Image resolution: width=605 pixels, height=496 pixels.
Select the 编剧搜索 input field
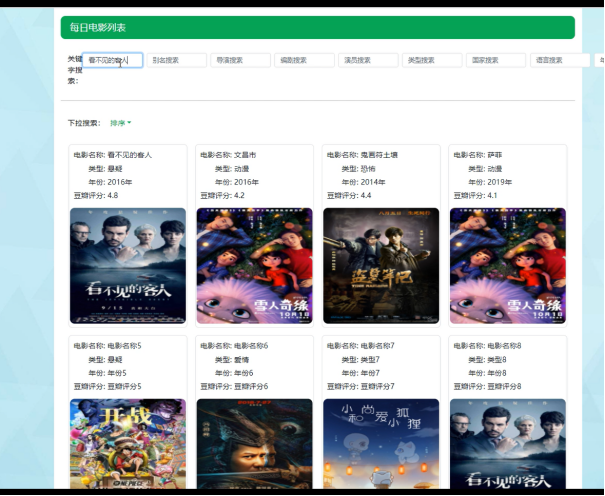(304, 60)
